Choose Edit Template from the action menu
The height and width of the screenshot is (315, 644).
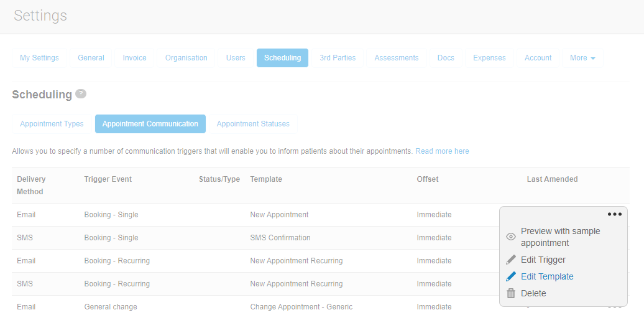tap(547, 276)
